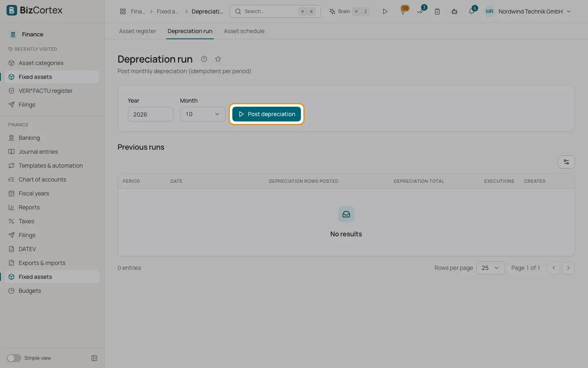Mark Depreciation run as favorite with star icon
588x368 pixels.
[218, 59]
